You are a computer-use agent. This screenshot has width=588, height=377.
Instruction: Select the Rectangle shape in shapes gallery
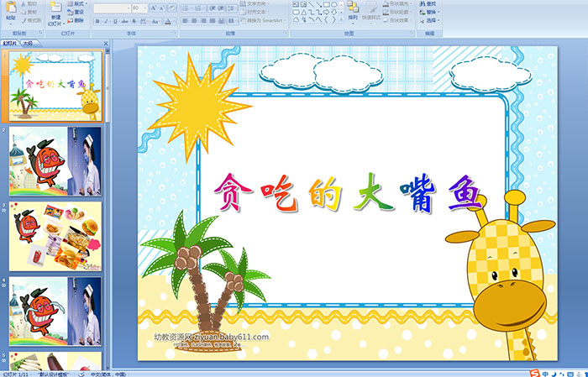[x=327, y=4]
